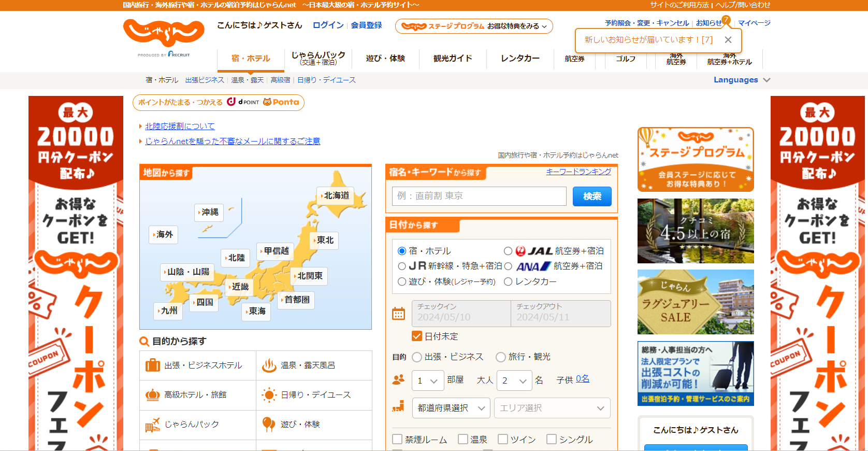Image resolution: width=868 pixels, height=451 pixels.
Task: Click the magnifier icon next to 目的から探す
Action: [144, 341]
